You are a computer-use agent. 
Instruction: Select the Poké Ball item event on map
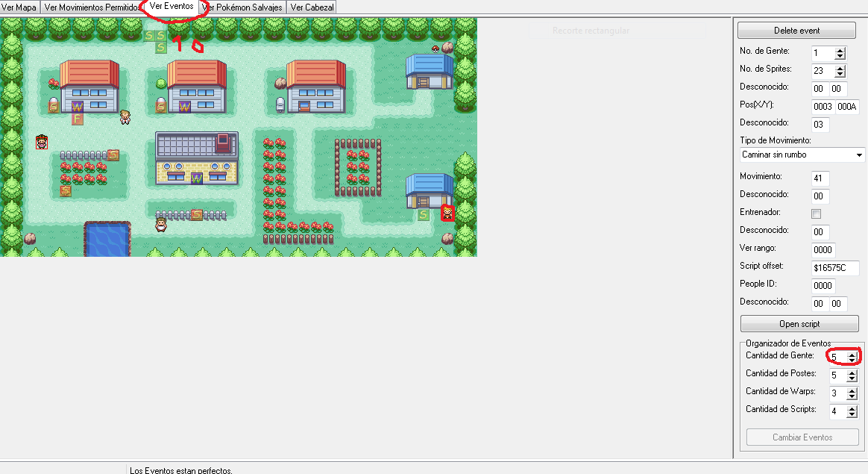(436, 49)
